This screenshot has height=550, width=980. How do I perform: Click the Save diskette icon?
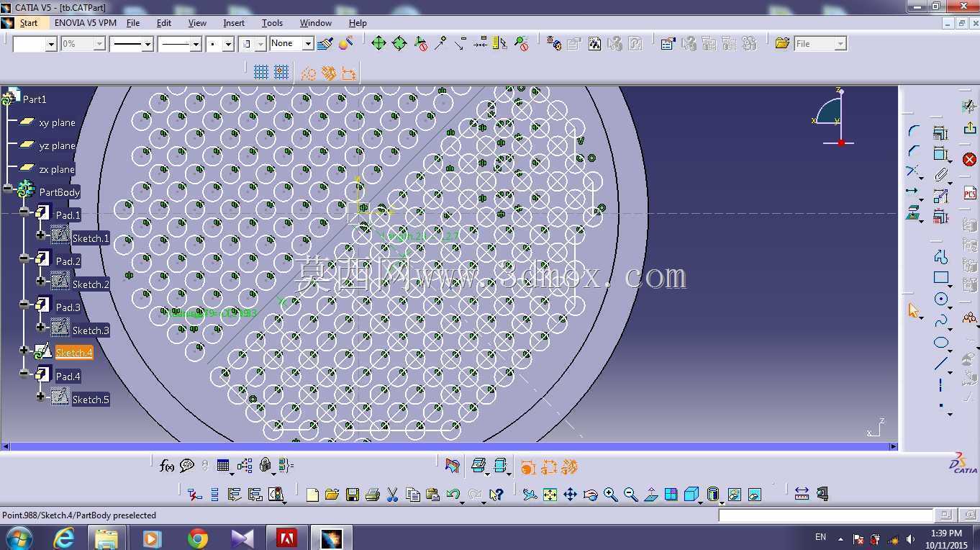[x=353, y=495]
